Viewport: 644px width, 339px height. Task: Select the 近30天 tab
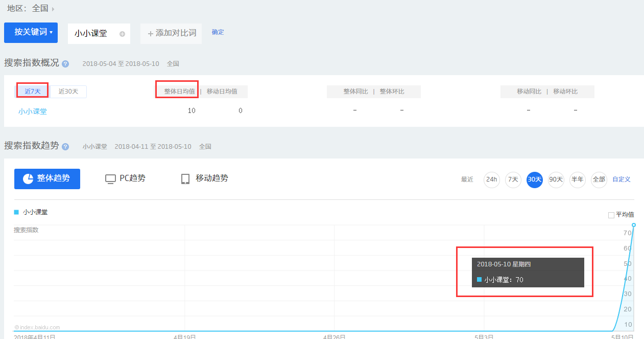[68, 92]
